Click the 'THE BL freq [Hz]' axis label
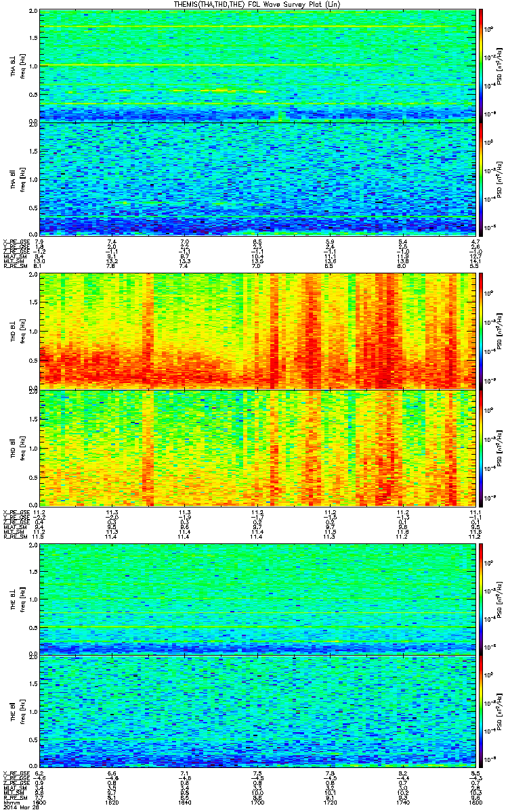 [x=16, y=598]
